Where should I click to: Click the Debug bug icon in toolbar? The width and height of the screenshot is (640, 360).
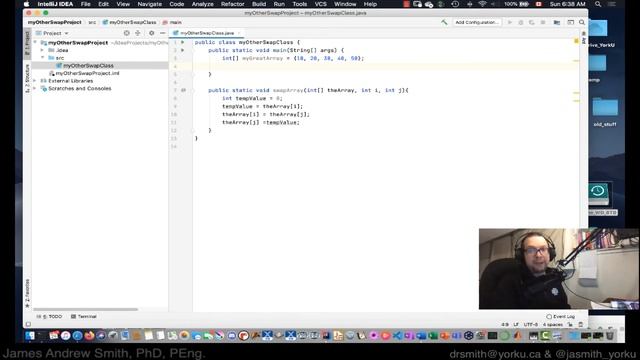521,22
